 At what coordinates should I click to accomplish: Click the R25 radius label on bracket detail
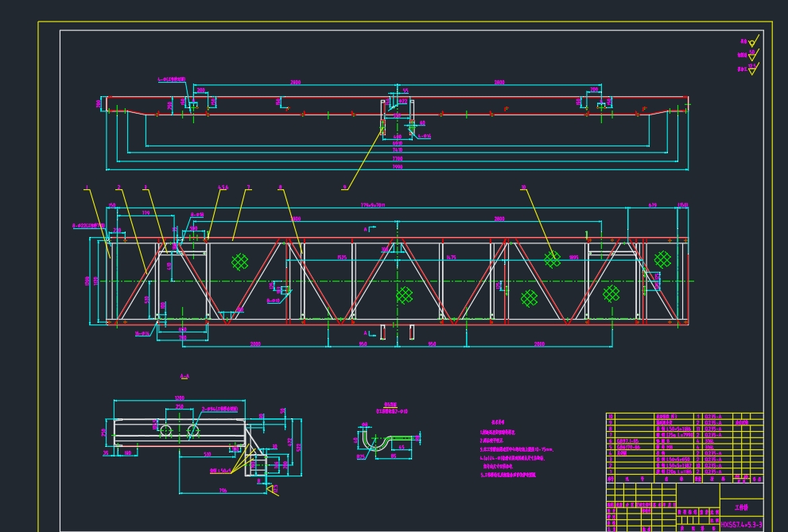click(361, 456)
